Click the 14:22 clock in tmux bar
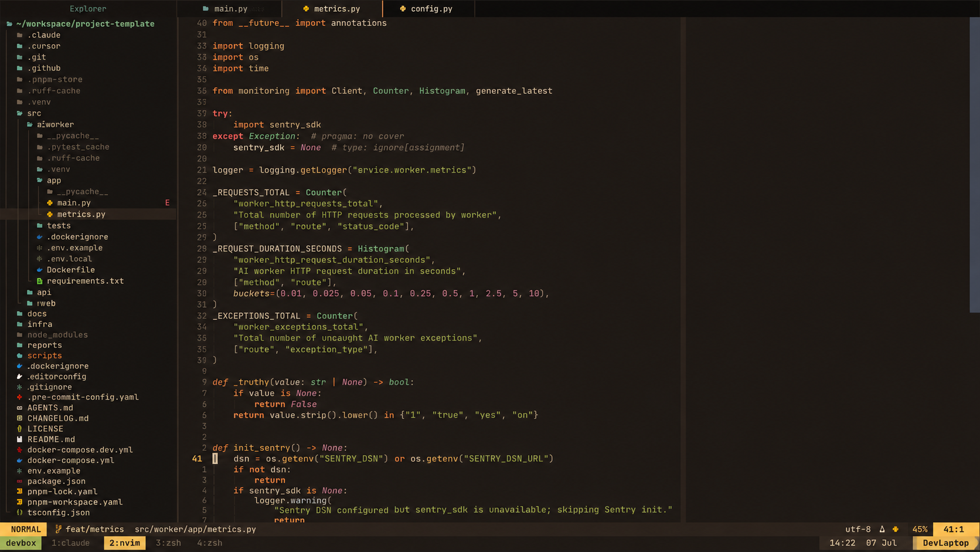 [842, 543]
